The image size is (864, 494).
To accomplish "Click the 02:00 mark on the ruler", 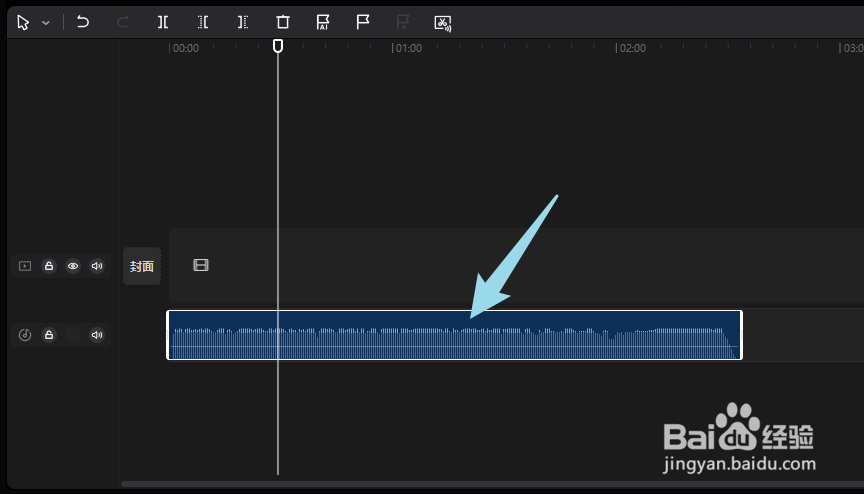I will (x=632, y=48).
